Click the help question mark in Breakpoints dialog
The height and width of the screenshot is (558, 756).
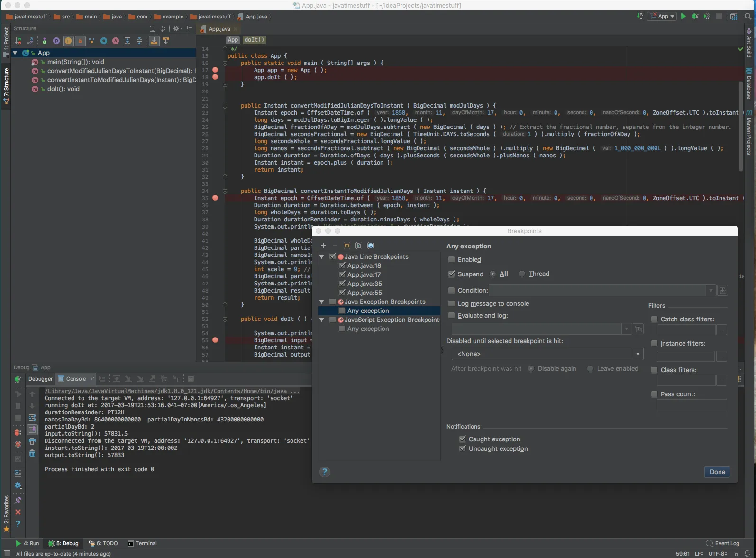pyautogui.click(x=325, y=472)
